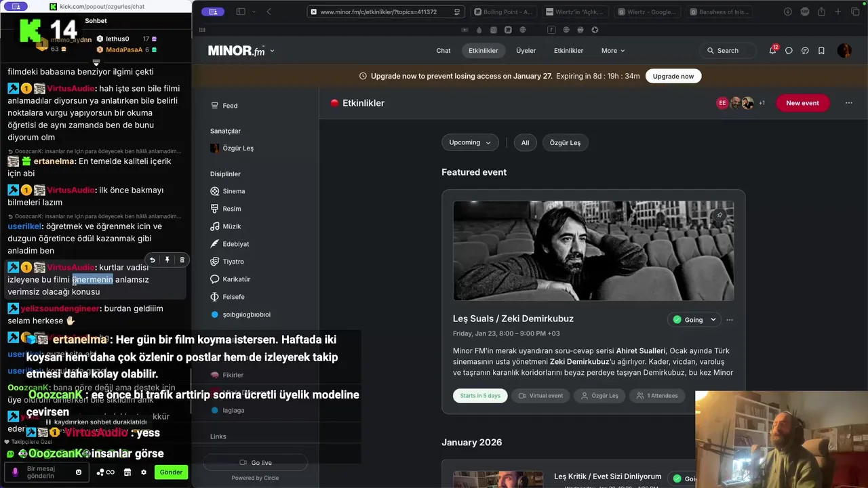
Task: Click the browser share icon
Action: click(x=821, y=12)
